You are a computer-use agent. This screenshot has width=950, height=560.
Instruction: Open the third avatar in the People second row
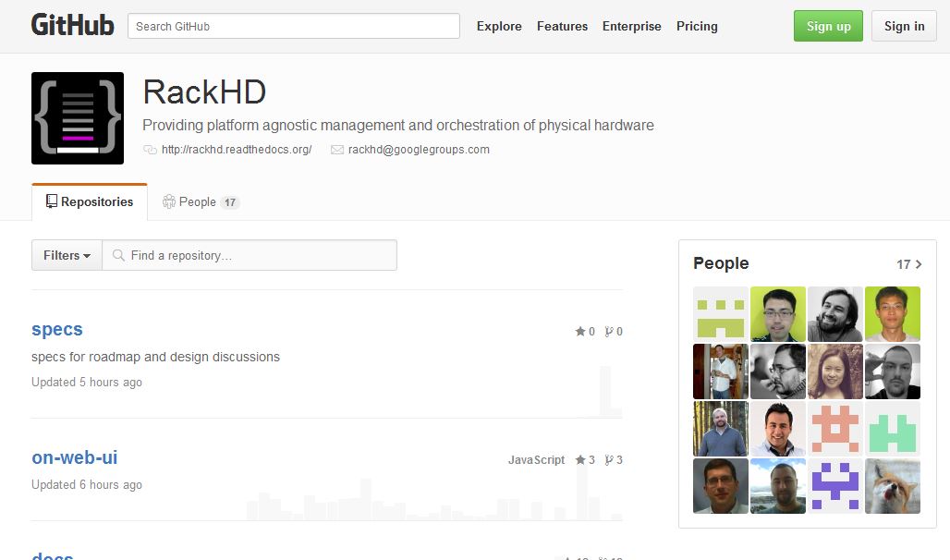tap(834, 371)
